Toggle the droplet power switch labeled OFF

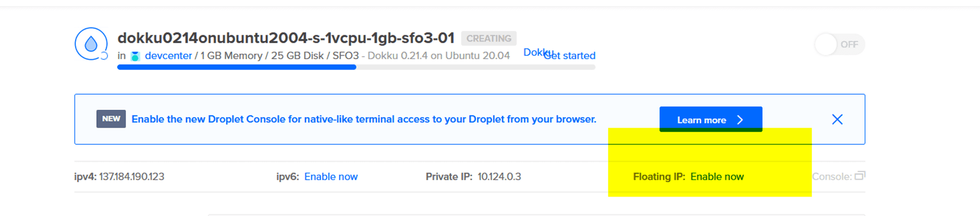click(839, 44)
